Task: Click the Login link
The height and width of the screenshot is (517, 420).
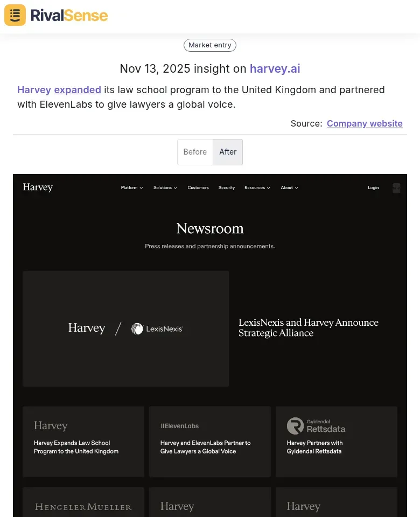Action: tap(373, 187)
